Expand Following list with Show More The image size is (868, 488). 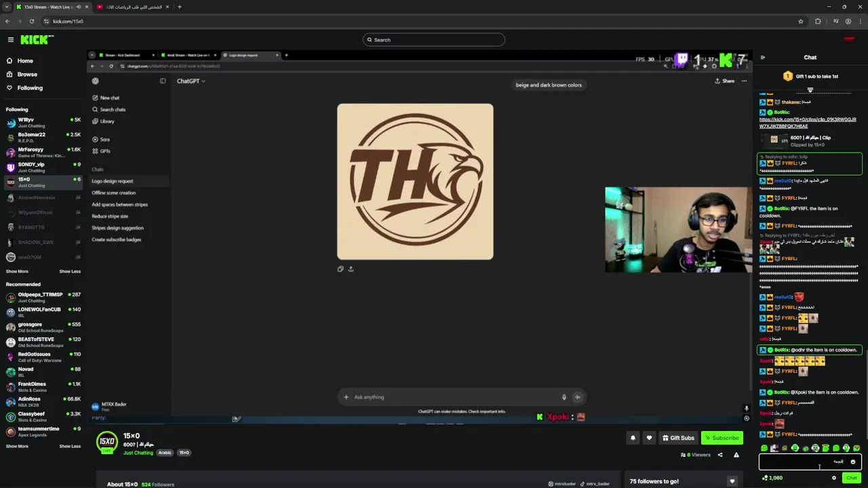(17, 271)
